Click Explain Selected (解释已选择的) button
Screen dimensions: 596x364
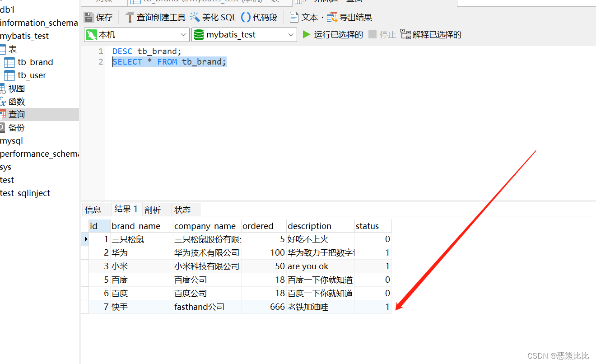[x=431, y=35]
